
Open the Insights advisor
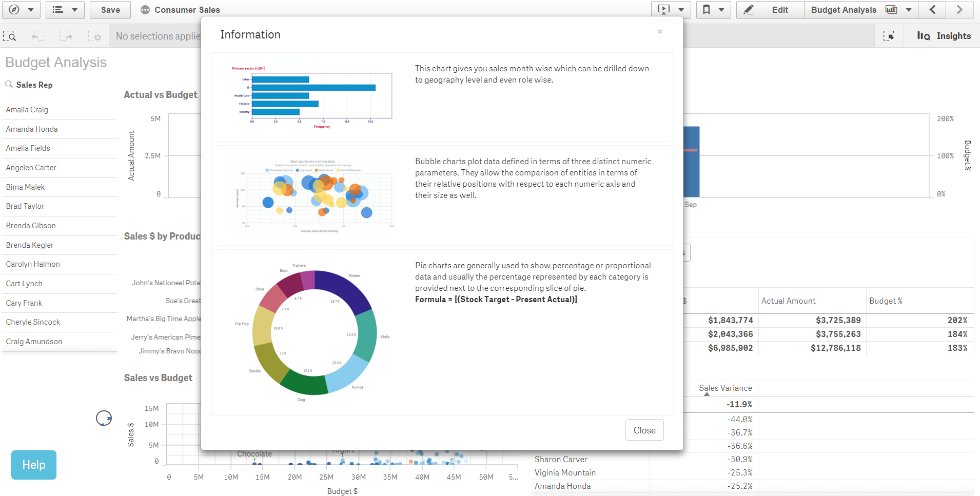944,36
